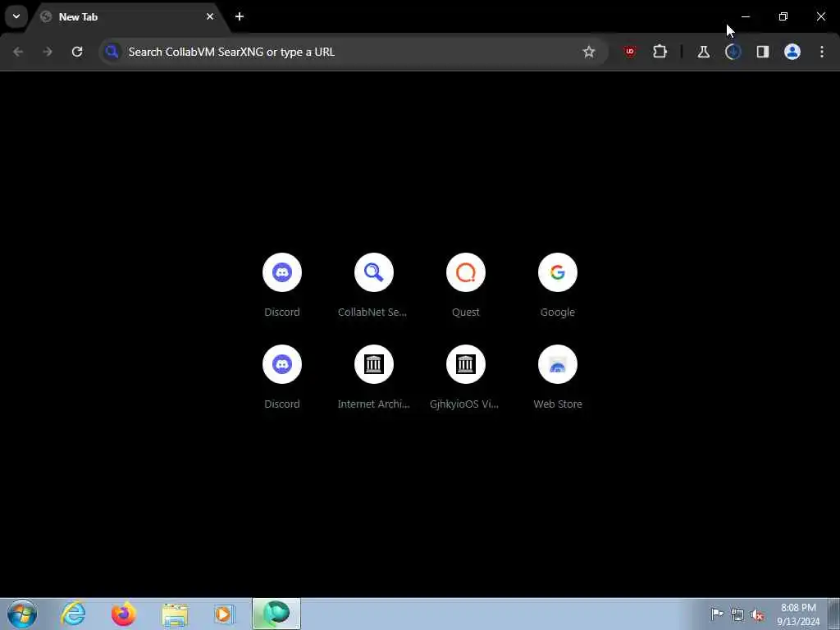
Task: Go back to previous page
Action: pos(18,52)
